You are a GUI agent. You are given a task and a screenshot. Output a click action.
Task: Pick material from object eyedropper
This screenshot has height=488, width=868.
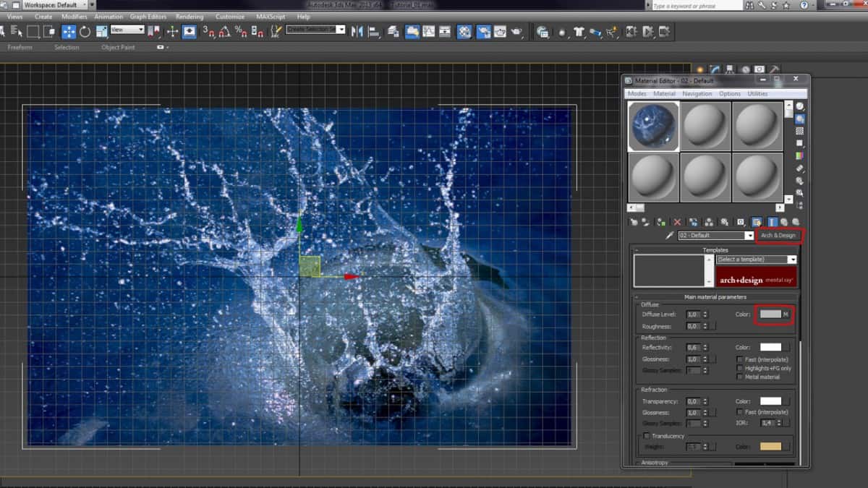tap(670, 236)
